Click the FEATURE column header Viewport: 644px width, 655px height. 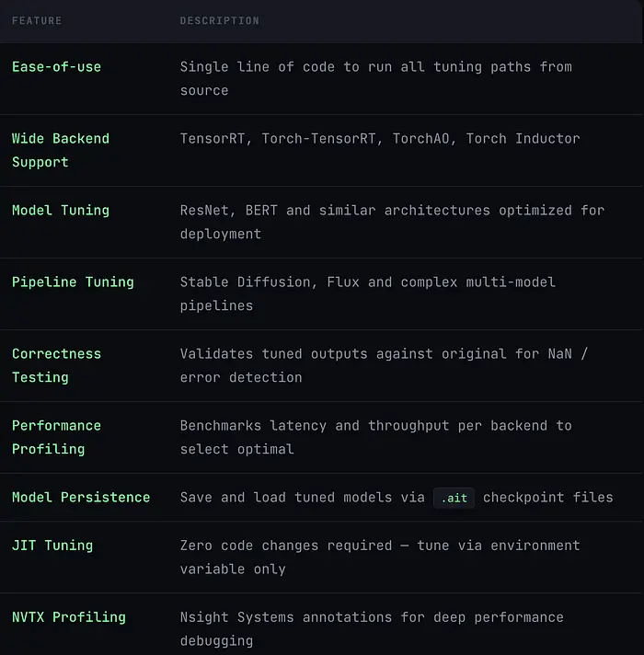[37, 20]
